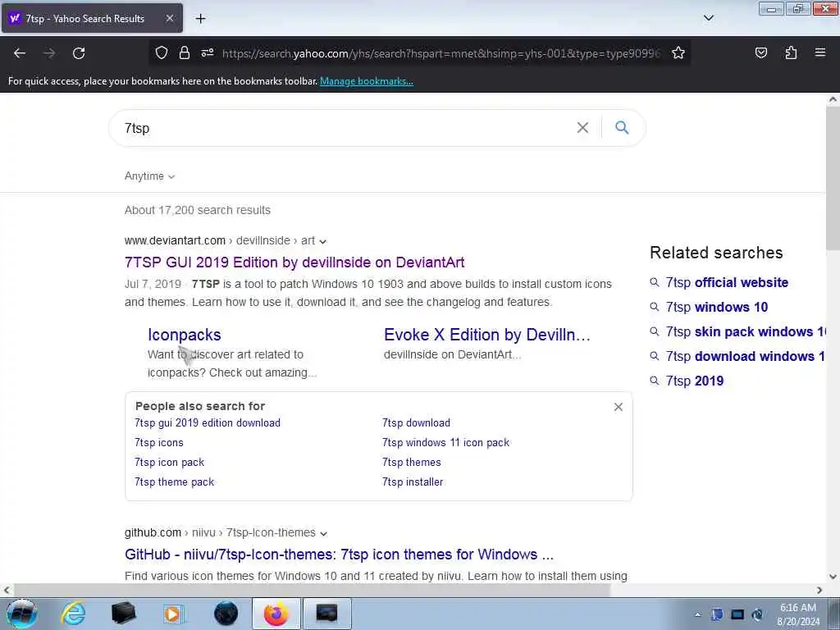The width and height of the screenshot is (840, 630).
Task: Dismiss the People also search for box
Action: 619,407
